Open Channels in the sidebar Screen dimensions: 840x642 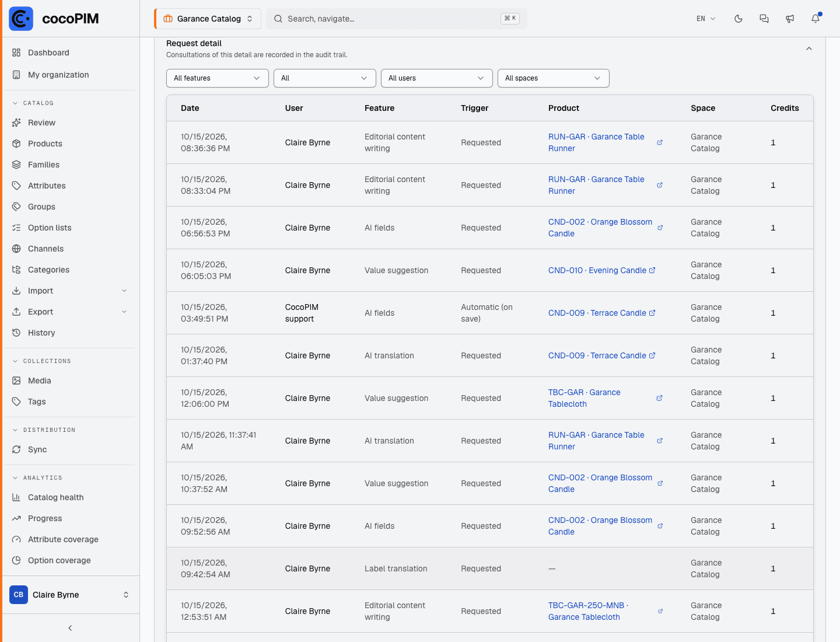point(70,249)
